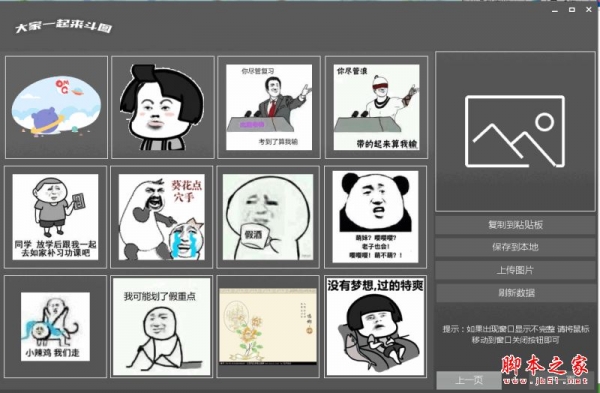600x393 pixels.
Task: Click 上传图片 upload image button
Action: [x=515, y=270]
